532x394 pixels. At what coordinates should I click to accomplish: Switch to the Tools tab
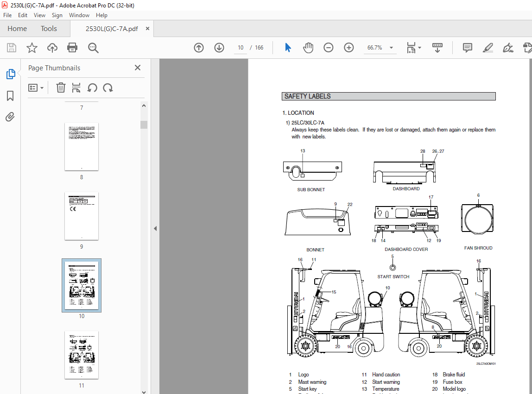coord(49,29)
